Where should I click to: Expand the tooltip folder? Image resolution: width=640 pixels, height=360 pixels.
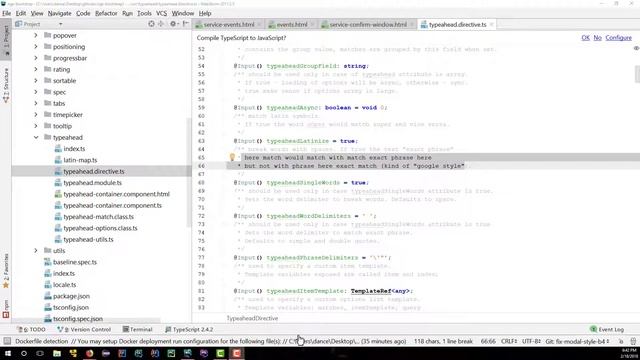[x=36, y=126]
